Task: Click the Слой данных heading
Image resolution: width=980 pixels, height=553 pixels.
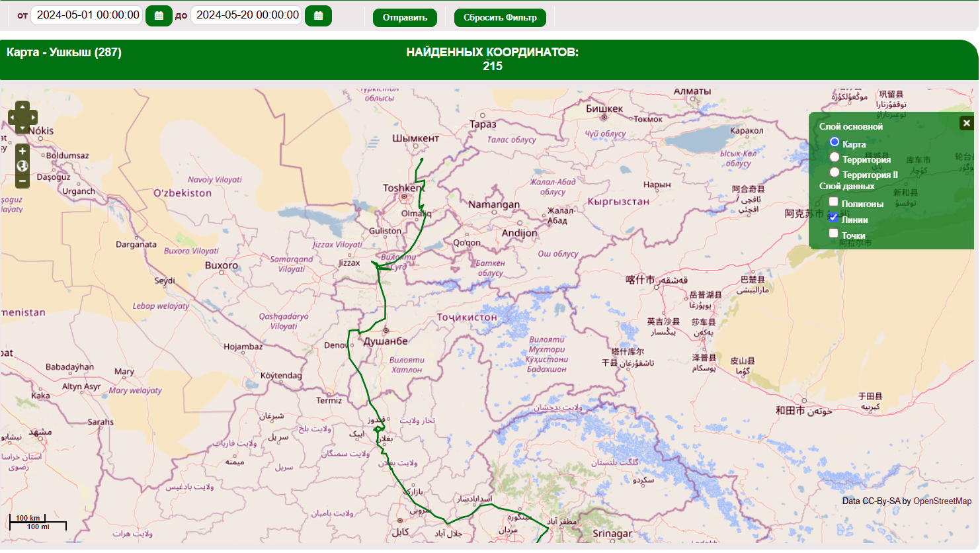Action: [x=846, y=186]
